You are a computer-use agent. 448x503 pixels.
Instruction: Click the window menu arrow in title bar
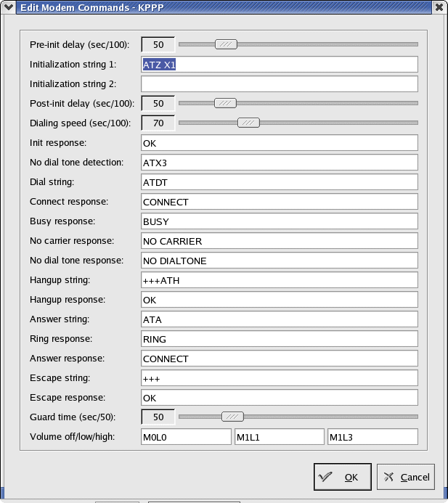[x=8, y=7]
